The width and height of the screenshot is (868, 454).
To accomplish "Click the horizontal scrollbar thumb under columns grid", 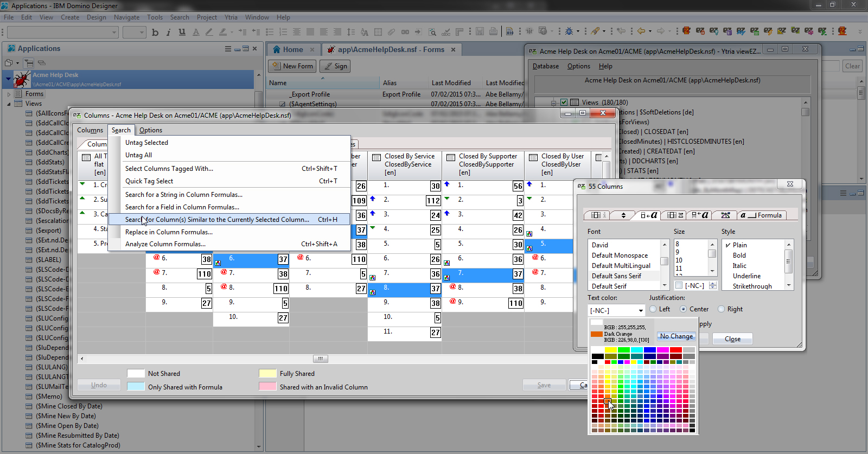I will click(320, 359).
